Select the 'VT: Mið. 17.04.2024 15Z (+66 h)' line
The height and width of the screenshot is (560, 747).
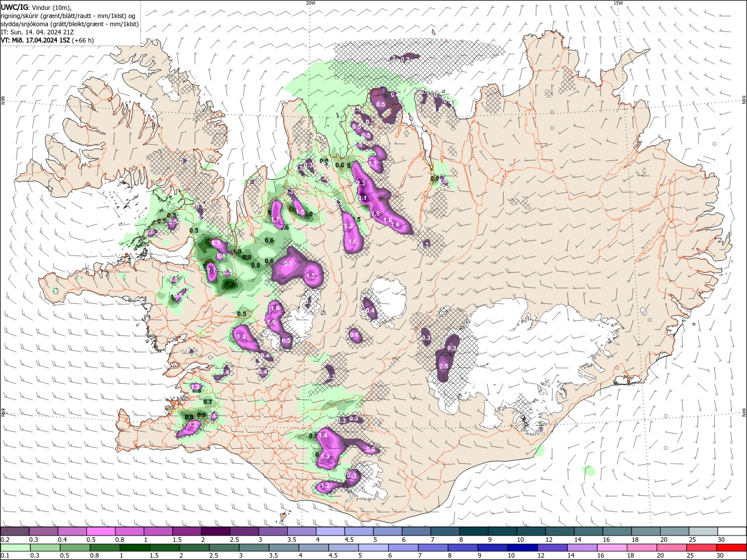(x=47, y=40)
